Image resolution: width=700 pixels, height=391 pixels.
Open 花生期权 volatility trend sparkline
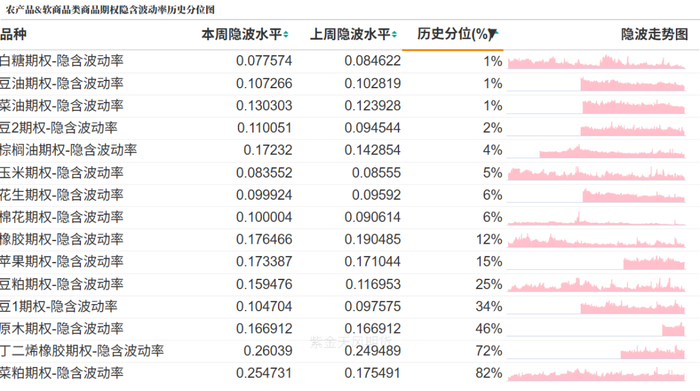(596, 196)
